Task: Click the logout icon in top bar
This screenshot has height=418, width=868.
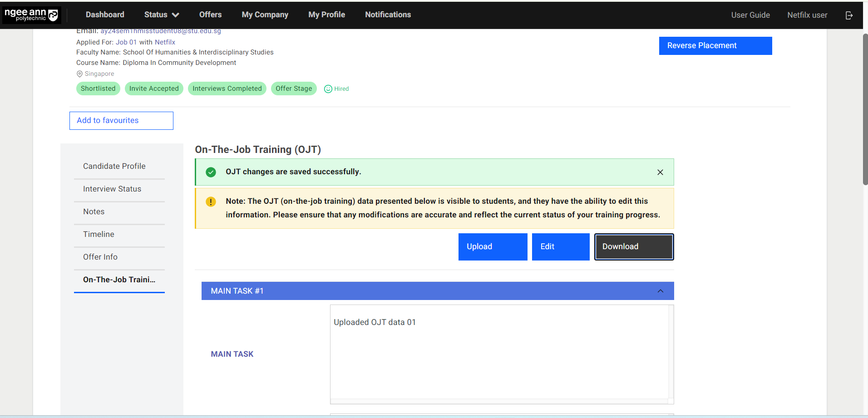Action: (x=849, y=15)
